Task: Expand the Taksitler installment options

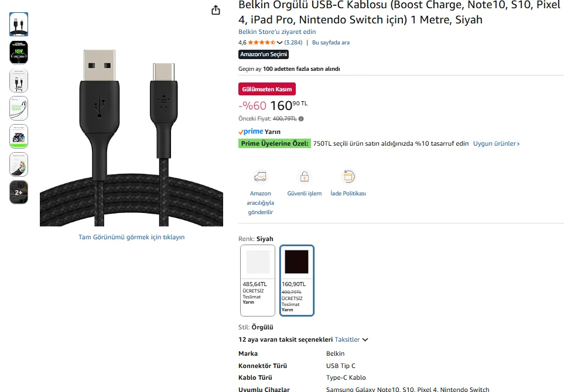Action: (351, 339)
